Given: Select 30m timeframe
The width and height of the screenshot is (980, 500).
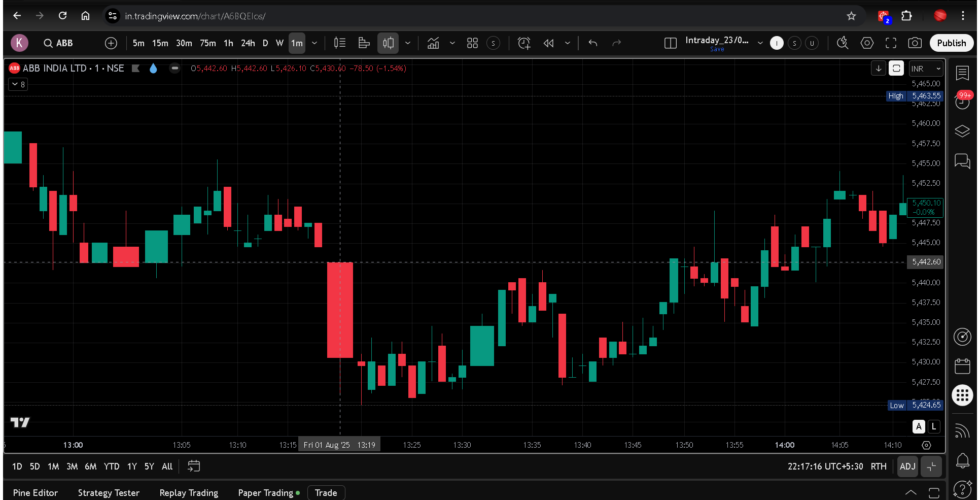Looking at the screenshot, I should coord(184,43).
